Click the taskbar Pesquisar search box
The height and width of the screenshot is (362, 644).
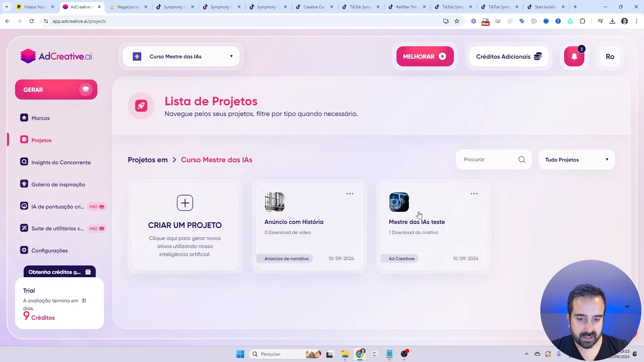(285, 354)
